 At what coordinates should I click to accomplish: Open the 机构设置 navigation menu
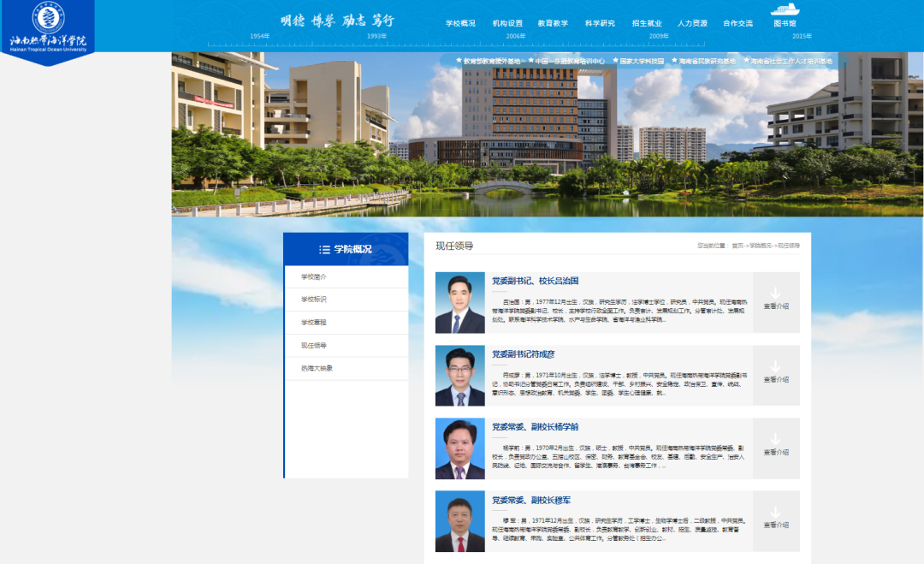click(x=507, y=23)
